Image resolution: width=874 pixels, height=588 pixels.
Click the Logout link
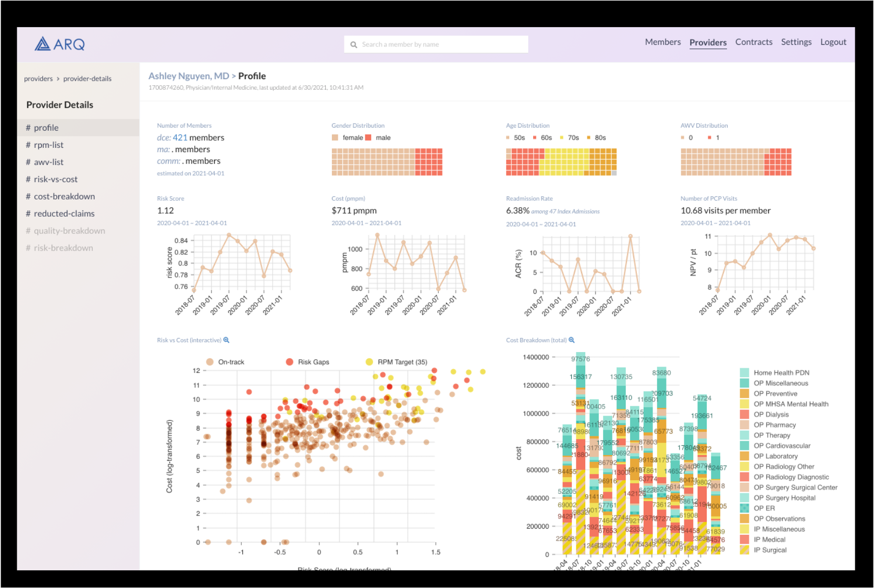833,42
